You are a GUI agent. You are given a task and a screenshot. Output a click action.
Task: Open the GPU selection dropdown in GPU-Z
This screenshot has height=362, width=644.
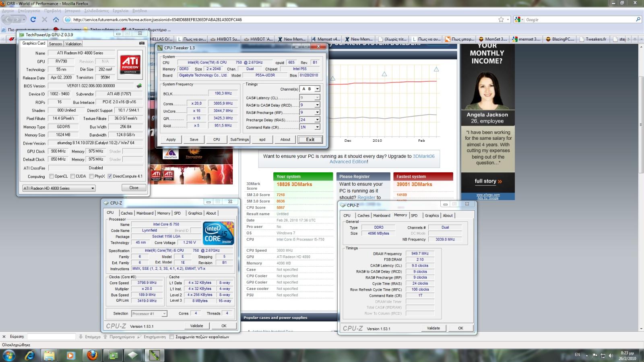pyautogui.click(x=59, y=188)
